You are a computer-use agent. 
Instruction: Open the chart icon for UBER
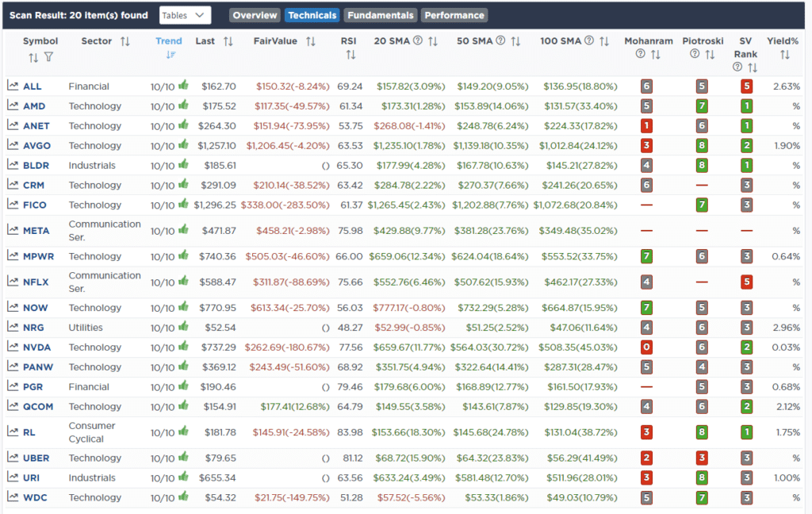coord(13,458)
